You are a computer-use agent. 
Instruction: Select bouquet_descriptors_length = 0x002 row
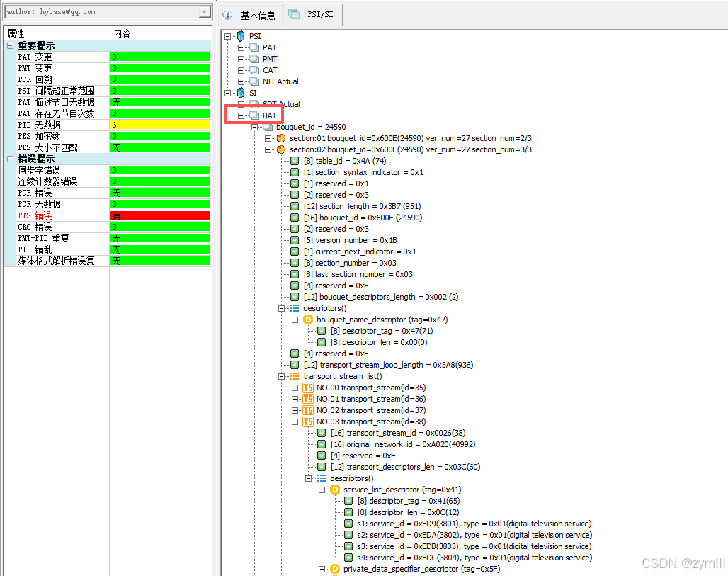pos(381,297)
